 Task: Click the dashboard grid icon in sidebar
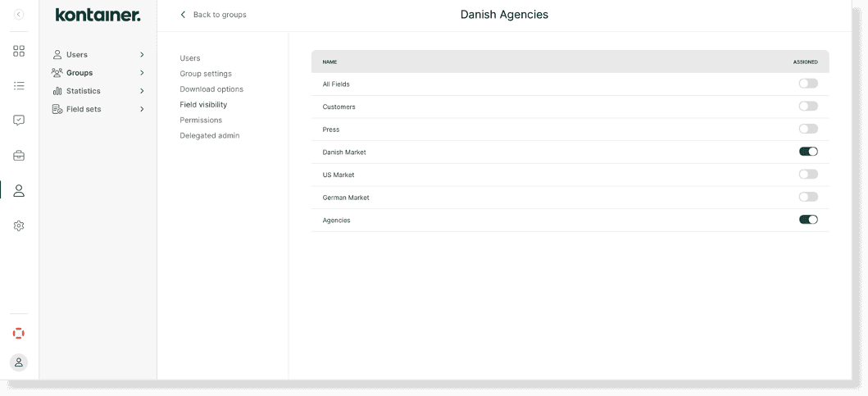coord(19,51)
